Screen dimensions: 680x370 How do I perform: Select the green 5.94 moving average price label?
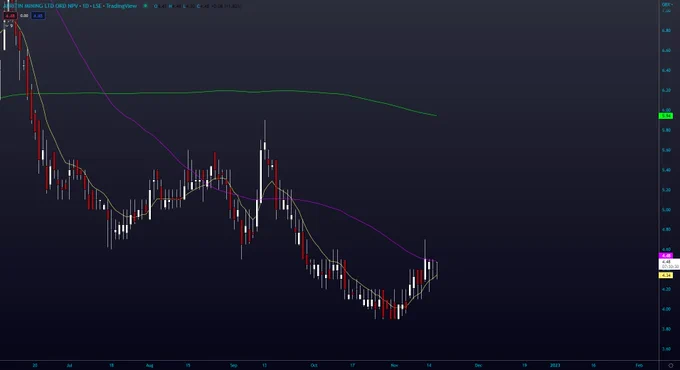click(666, 116)
